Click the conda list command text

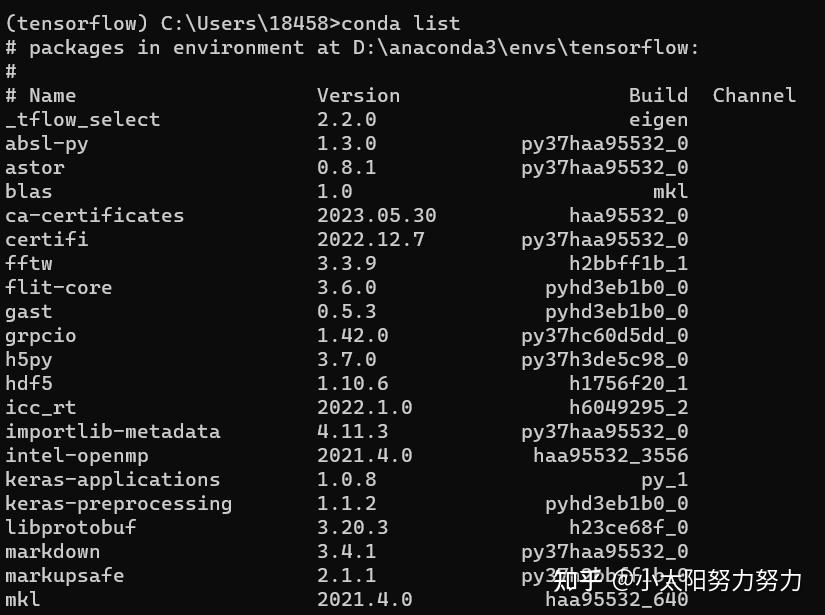click(400, 23)
